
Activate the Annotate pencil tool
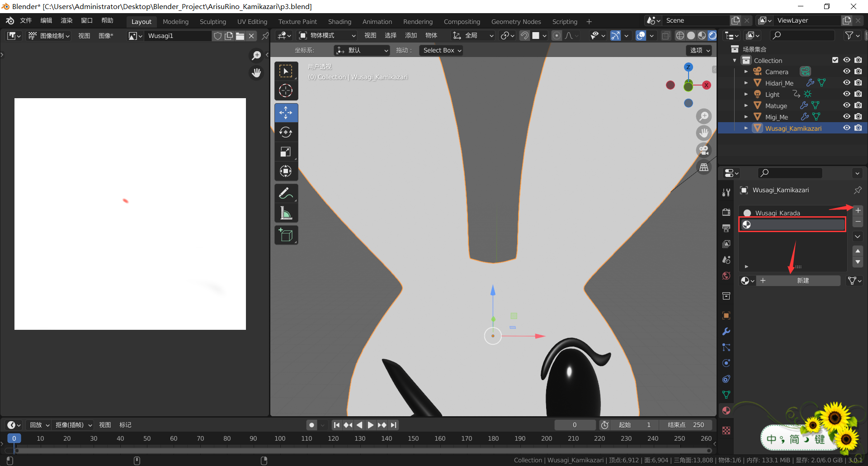[x=286, y=193]
